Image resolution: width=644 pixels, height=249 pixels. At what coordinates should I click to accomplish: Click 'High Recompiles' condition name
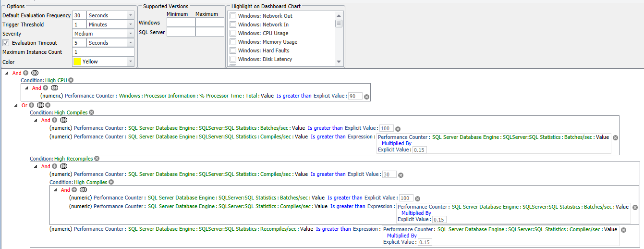[x=73, y=159]
